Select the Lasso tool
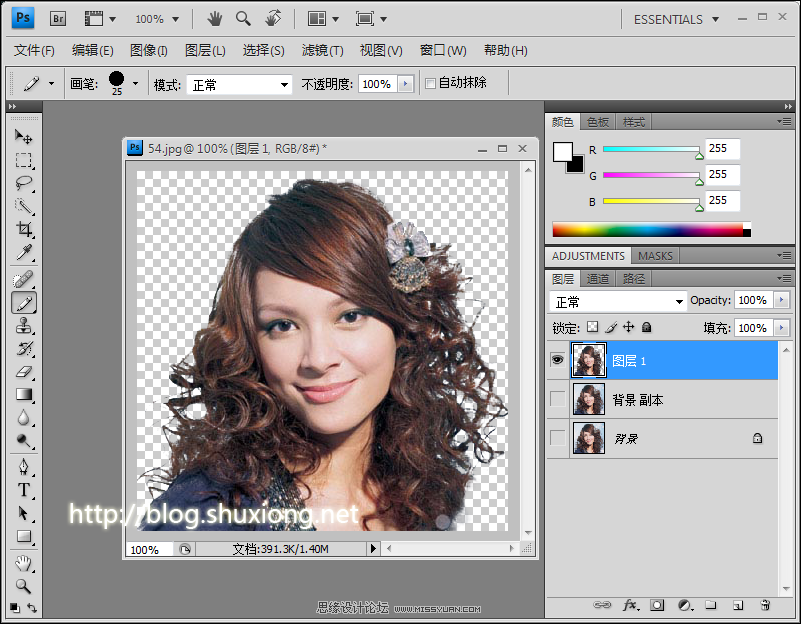The height and width of the screenshot is (624, 801). (23, 183)
